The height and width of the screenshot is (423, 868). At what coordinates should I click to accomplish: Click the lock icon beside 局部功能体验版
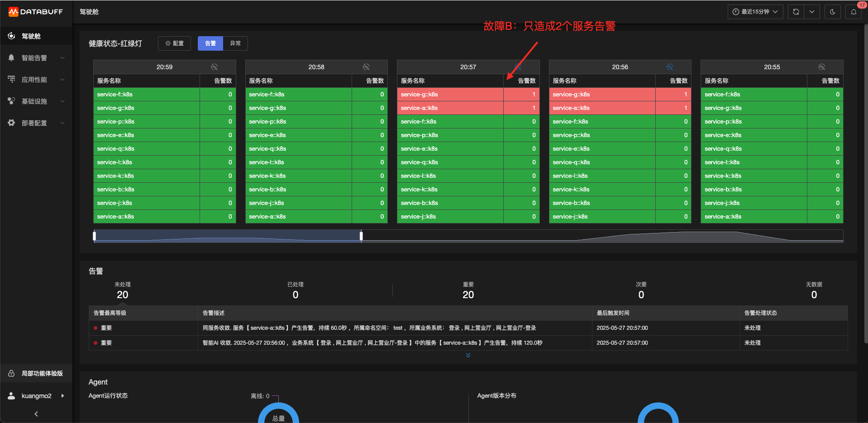click(11, 373)
